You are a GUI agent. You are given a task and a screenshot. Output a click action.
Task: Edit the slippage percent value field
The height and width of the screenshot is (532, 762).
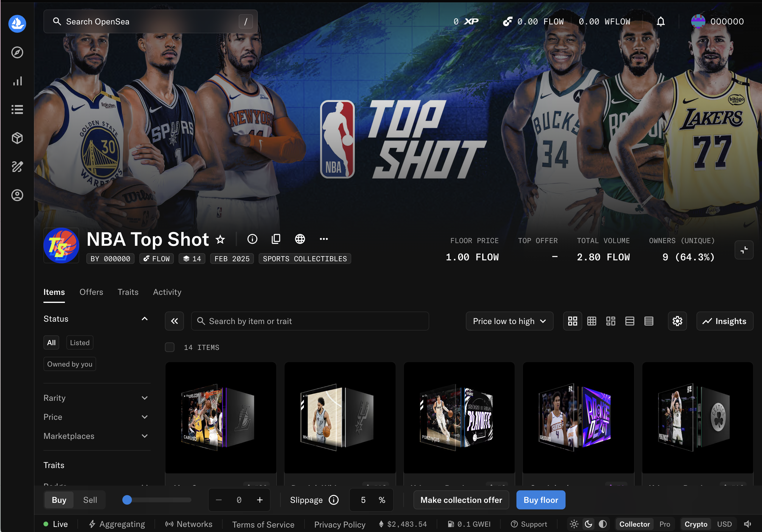click(363, 500)
